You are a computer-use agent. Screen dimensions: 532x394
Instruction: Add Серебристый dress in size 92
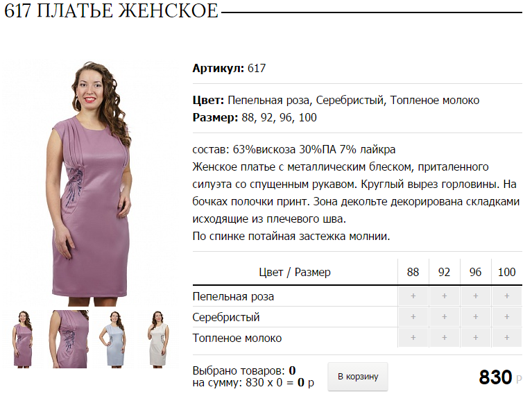444,317
